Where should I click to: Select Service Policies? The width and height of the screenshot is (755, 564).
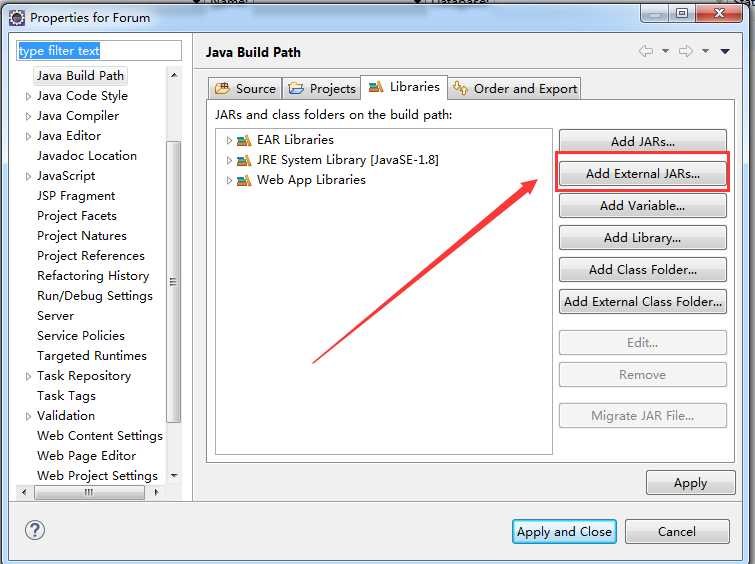coord(81,336)
